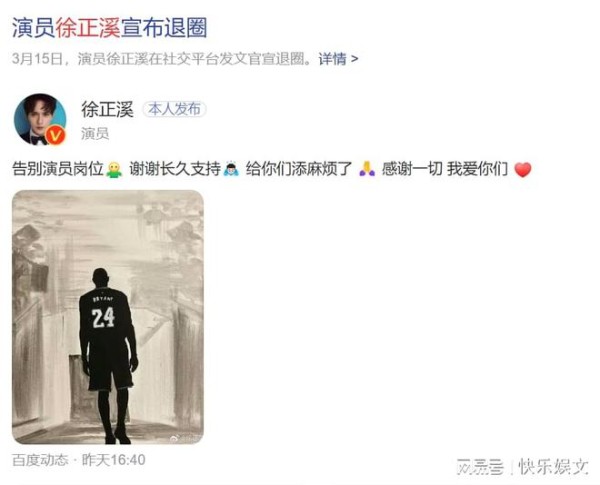
Task: Click the 网易号 watermark logo
Action: click(x=480, y=467)
